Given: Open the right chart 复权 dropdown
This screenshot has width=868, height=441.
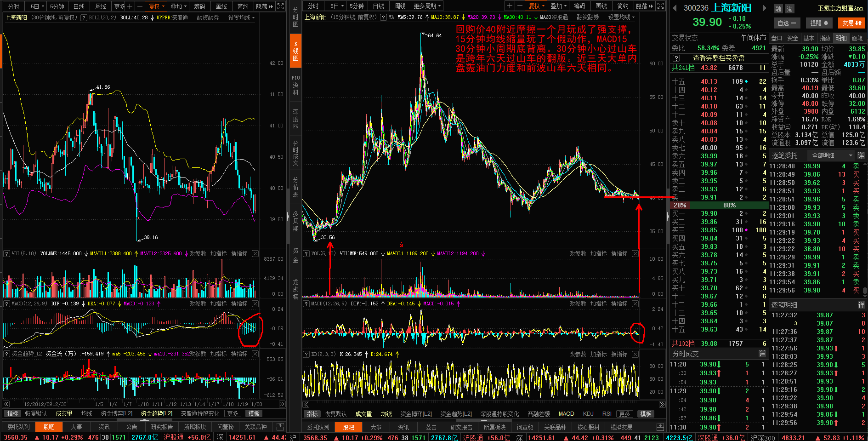Looking at the screenshot, I should [x=536, y=6].
